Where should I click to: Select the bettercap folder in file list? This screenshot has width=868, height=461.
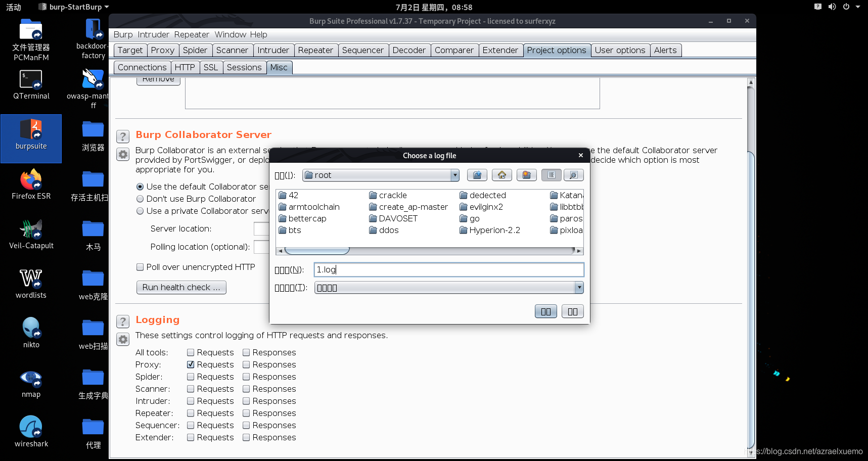click(x=302, y=218)
